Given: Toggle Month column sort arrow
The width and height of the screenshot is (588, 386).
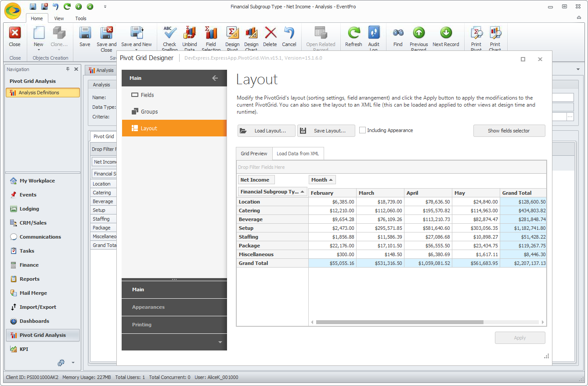Looking at the screenshot, I should pyautogui.click(x=331, y=180).
